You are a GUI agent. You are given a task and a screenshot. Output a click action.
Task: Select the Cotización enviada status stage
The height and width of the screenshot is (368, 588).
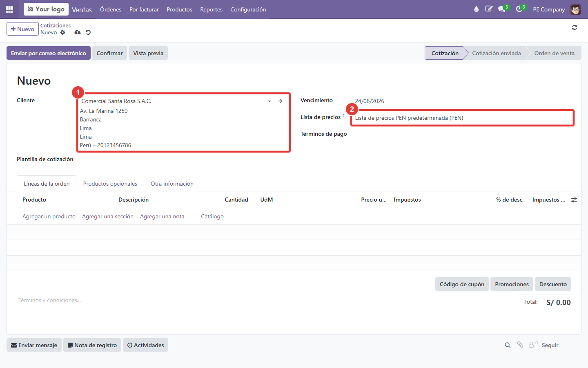pyautogui.click(x=496, y=53)
